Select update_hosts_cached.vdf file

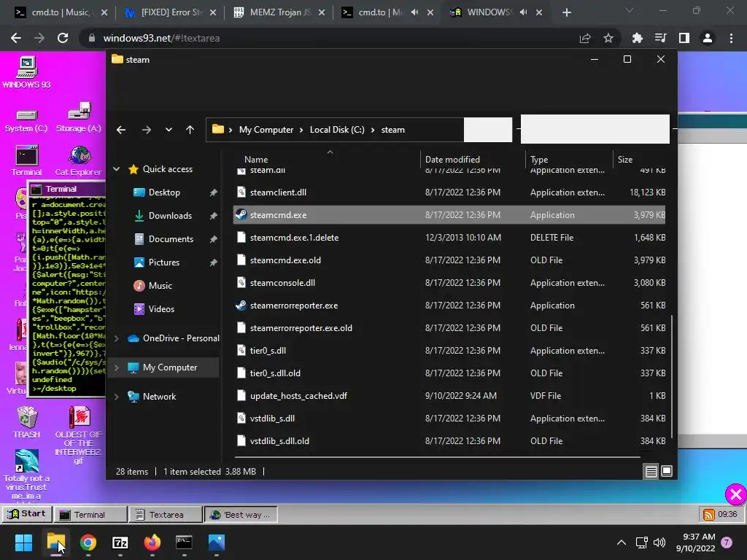(x=449, y=396)
